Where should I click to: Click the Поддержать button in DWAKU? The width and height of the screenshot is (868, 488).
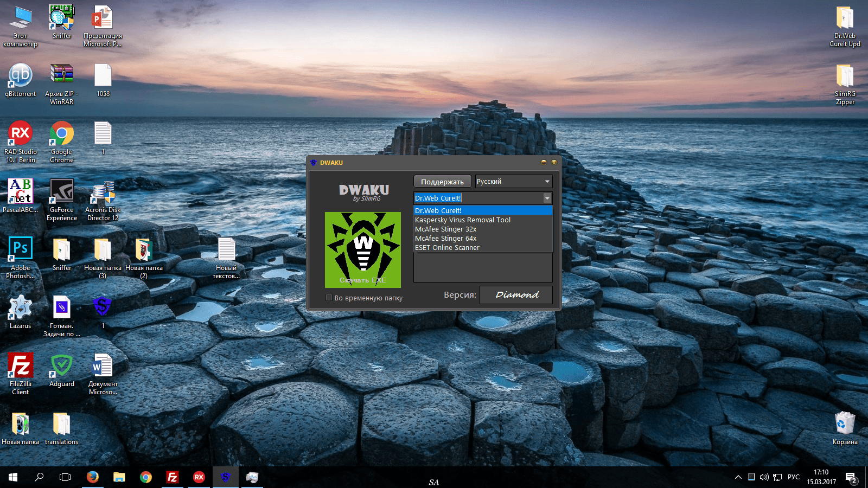pos(442,182)
